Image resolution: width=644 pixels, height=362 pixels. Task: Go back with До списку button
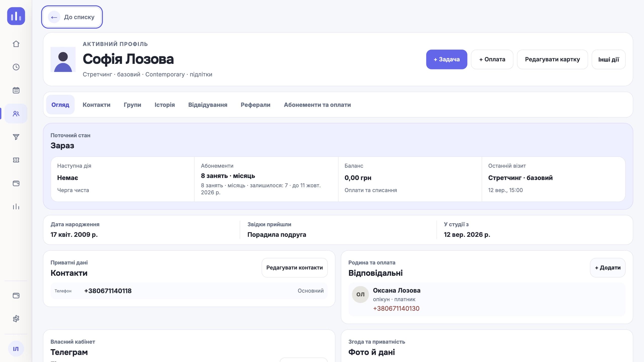tap(72, 17)
